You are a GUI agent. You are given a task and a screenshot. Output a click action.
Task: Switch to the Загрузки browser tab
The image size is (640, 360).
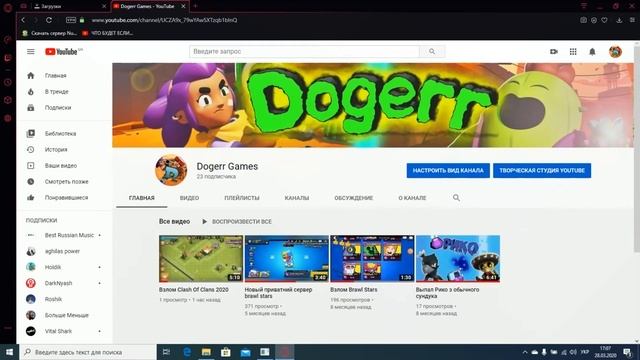(x=69, y=6)
